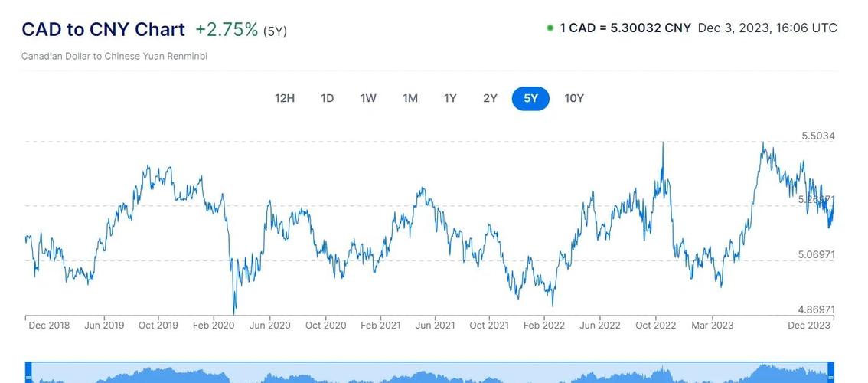Viewport: 868px width, 383px height.
Task: Click the 5.5034 price axis label
Action: coord(818,136)
